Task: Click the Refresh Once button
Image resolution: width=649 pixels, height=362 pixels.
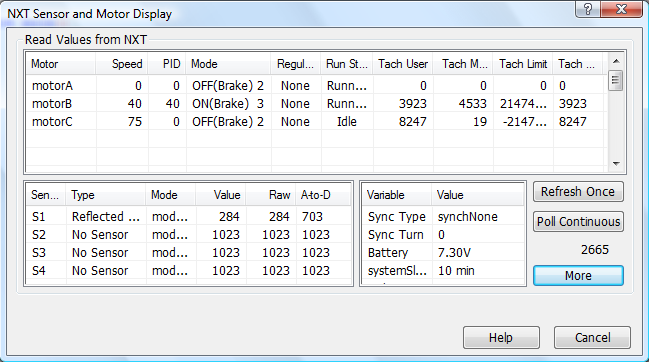Action: 578,192
